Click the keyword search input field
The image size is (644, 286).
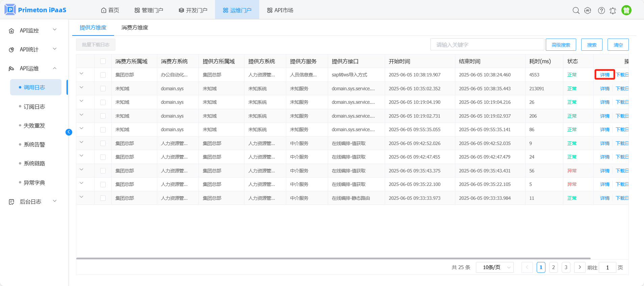(x=487, y=45)
